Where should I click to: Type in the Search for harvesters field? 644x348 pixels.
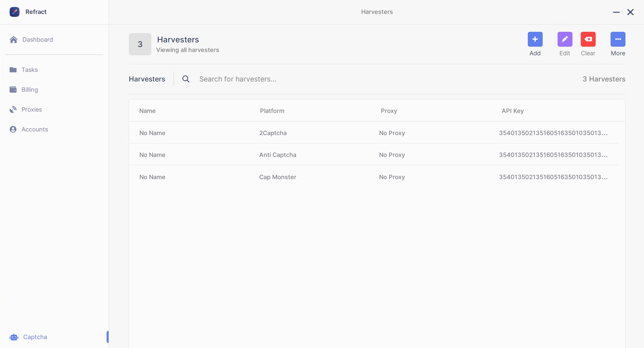[298, 79]
